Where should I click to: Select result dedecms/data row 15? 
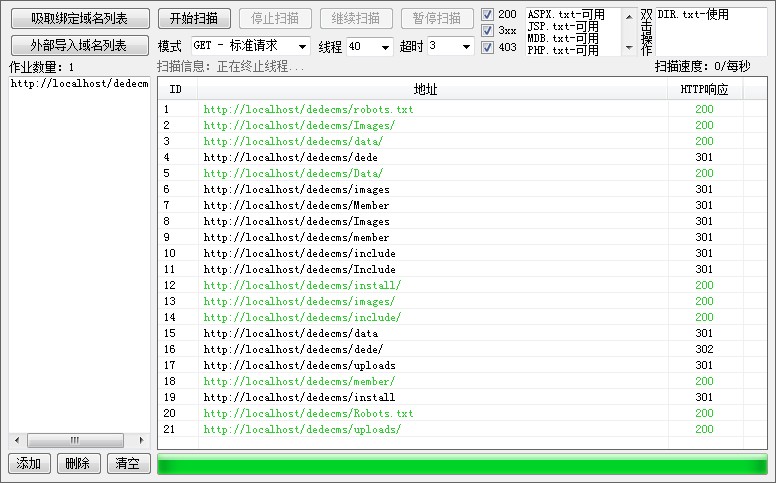click(x=462, y=333)
